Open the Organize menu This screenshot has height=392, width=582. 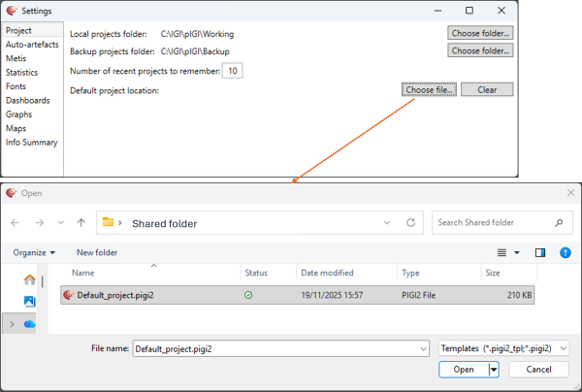pos(34,253)
